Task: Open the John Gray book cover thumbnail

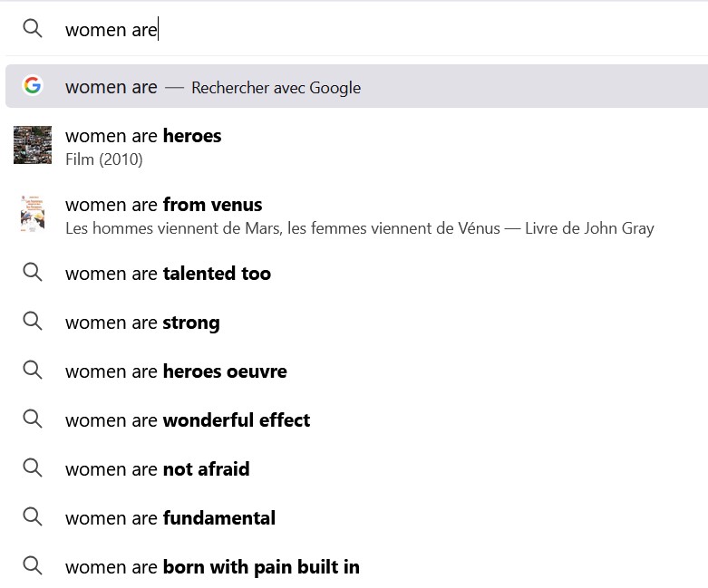Action: click(33, 215)
